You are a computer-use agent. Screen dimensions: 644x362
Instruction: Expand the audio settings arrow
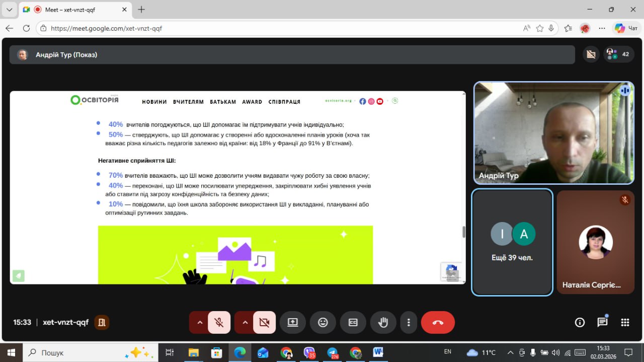click(x=200, y=323)
